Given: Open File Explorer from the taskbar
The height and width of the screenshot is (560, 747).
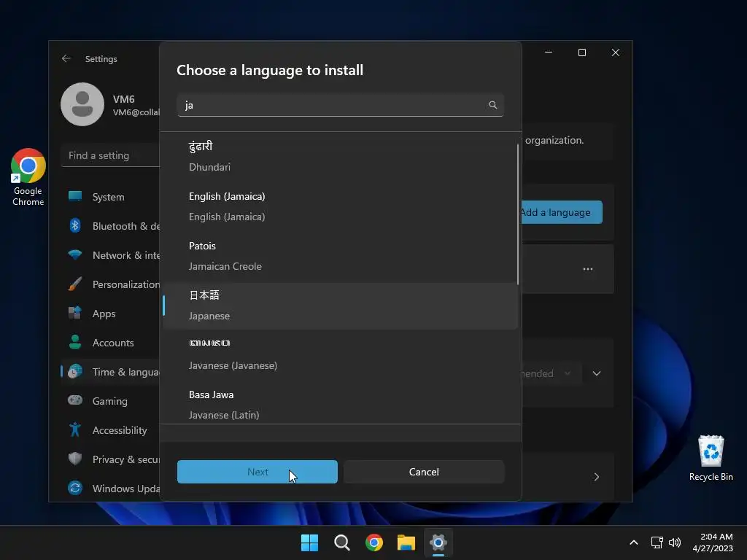Looking at the screenshot, I should [406, 542].
